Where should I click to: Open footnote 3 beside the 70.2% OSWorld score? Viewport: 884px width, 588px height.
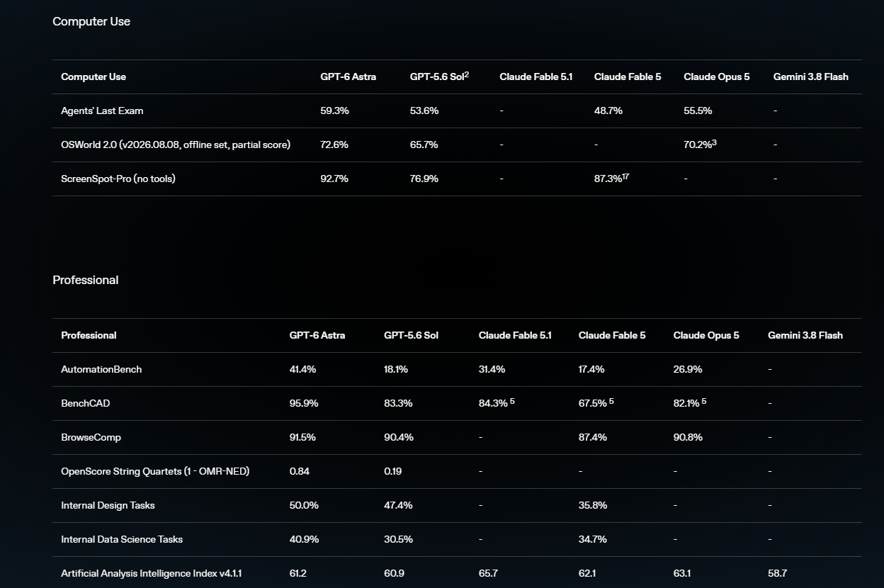click(x=715, y=142)
